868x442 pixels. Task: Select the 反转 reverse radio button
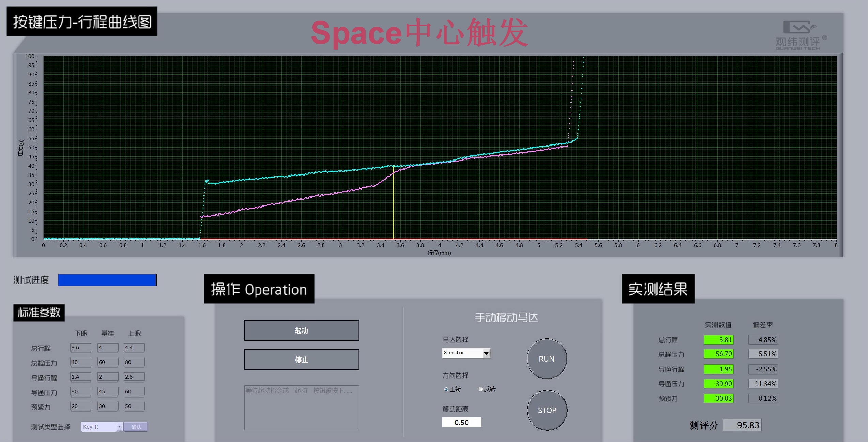[x=481, y=389]
